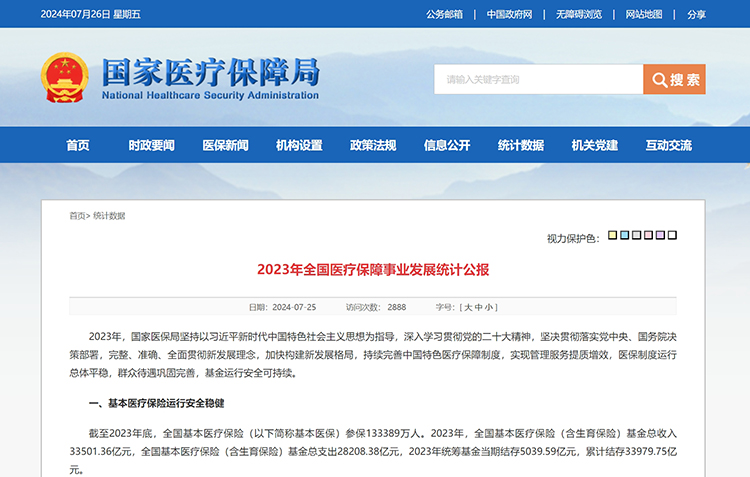The image size is (750, 477).
Task: Open the 公务邮箱 link
Action: click(x=444, y=14)
